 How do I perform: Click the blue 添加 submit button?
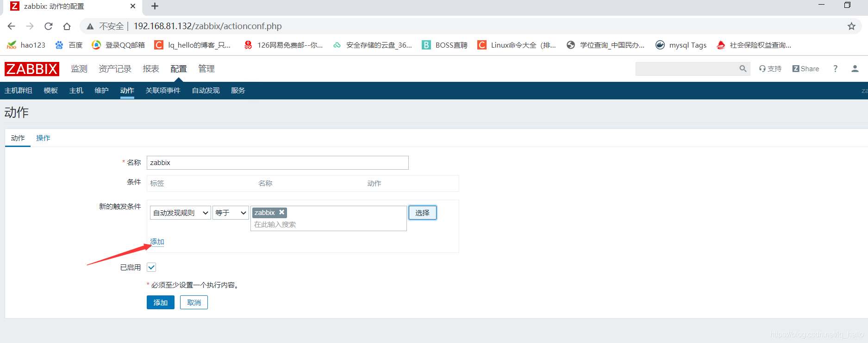pos(161,302)
